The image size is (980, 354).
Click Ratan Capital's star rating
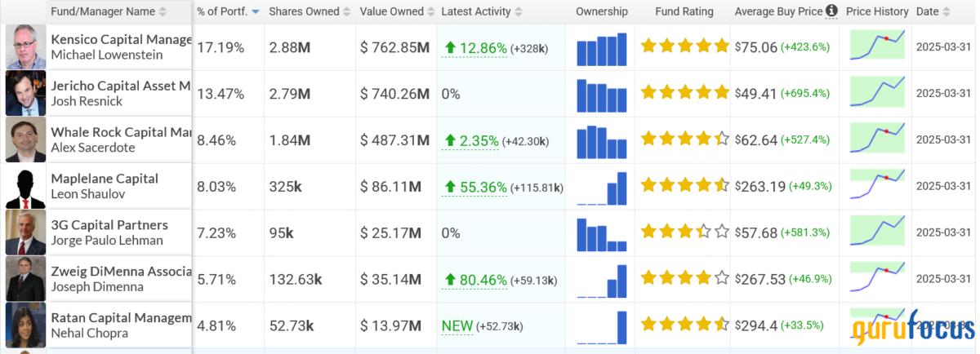pyautogui.click(x=684, y=325)
